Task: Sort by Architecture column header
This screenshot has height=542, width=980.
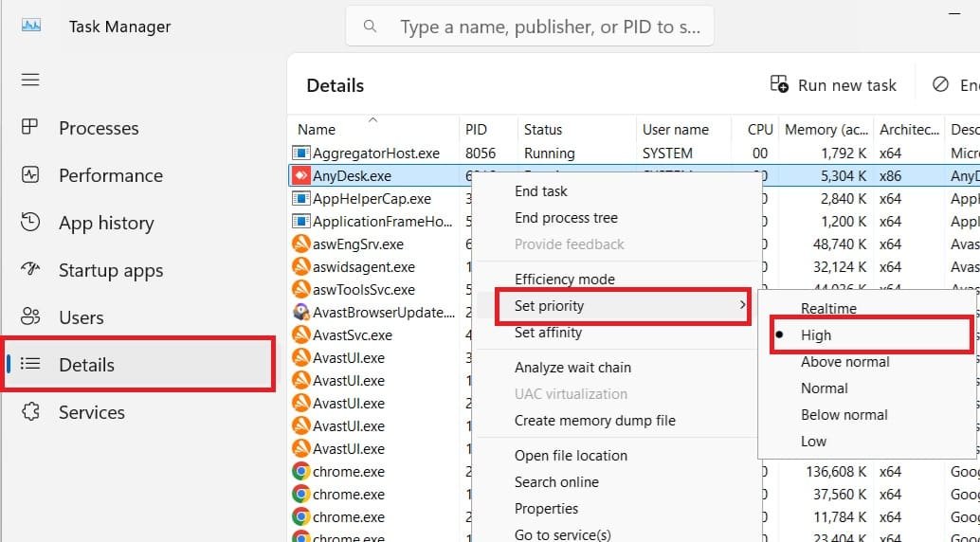Action: pos(909,130)
